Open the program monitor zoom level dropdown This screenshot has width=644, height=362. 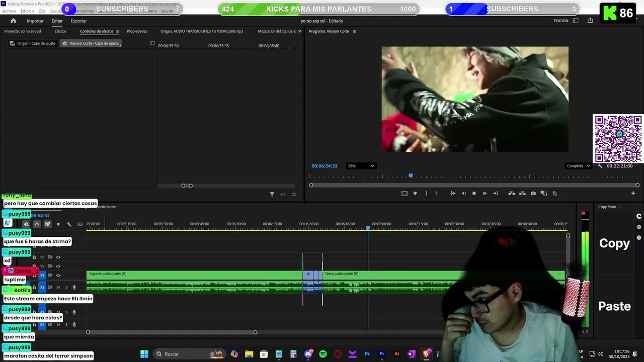point(361,166)
